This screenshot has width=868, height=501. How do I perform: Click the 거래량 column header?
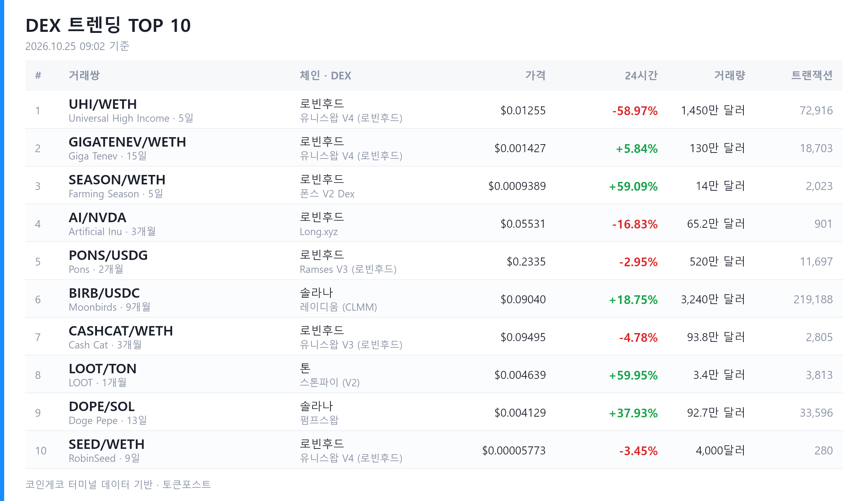coord(730,75)
